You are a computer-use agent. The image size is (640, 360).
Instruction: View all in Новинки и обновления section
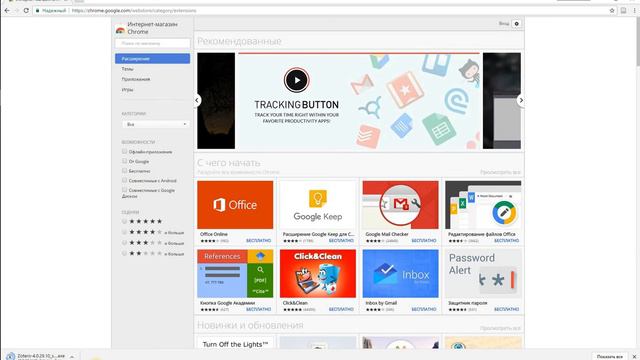point(500,328)
